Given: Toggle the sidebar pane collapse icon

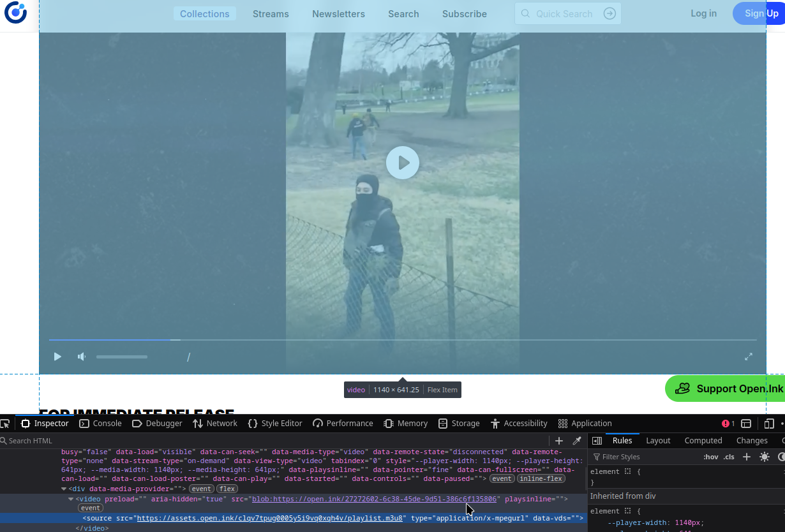Looking at the screenshot, I should (597, 441).
